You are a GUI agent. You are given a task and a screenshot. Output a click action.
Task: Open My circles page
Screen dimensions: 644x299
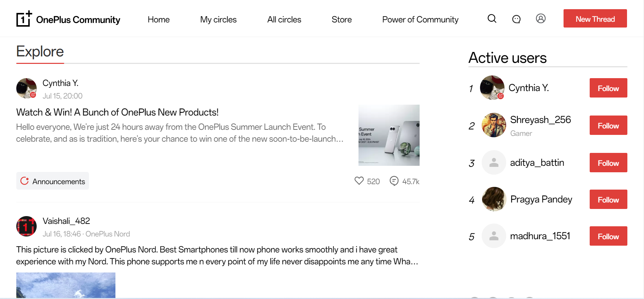click(218, 20)
